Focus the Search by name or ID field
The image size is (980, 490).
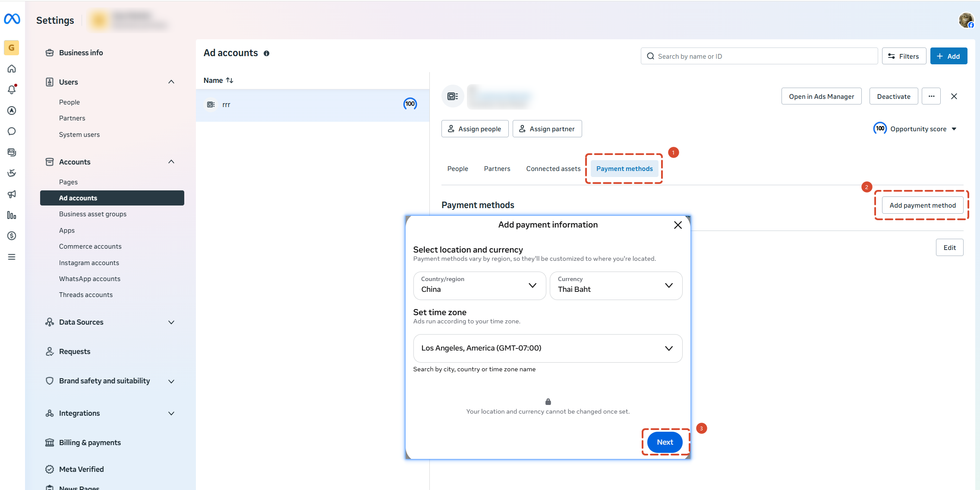[x=759, y=56]
